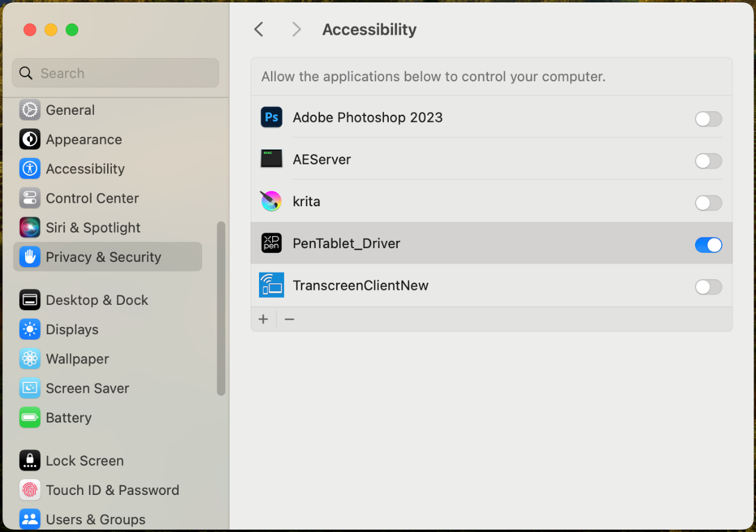Open Control Center settings in sidebar

click(92, 198)
